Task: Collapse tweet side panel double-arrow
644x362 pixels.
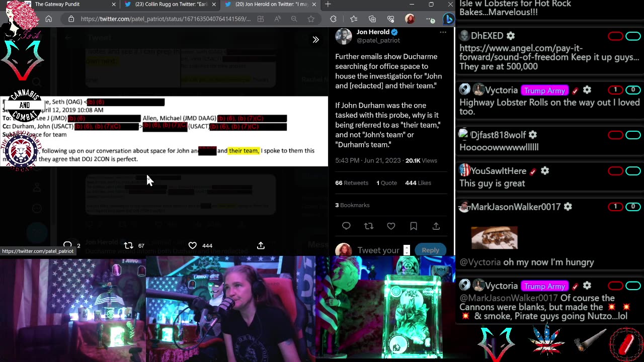Action: point(316,40)
